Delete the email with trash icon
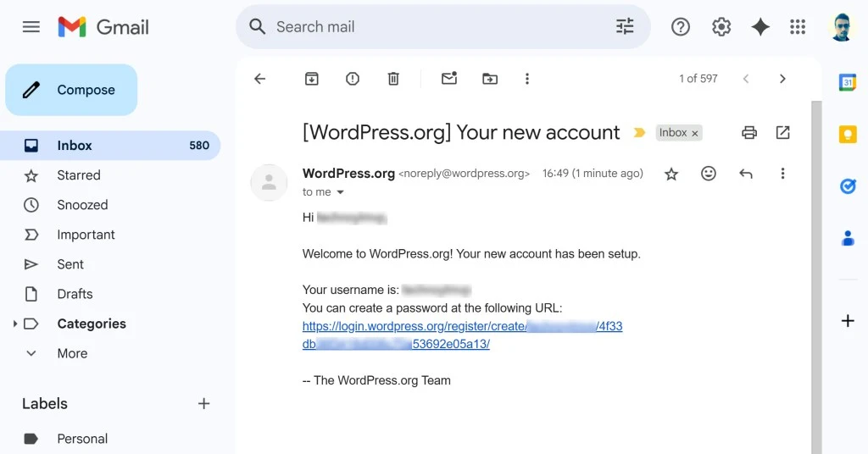Screen dimensions: 868x454 [x=393, y=79]
